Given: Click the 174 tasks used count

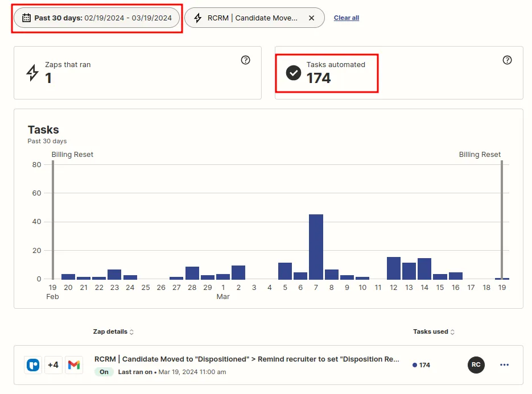Looking at the screenshot, I should (421, 366).
